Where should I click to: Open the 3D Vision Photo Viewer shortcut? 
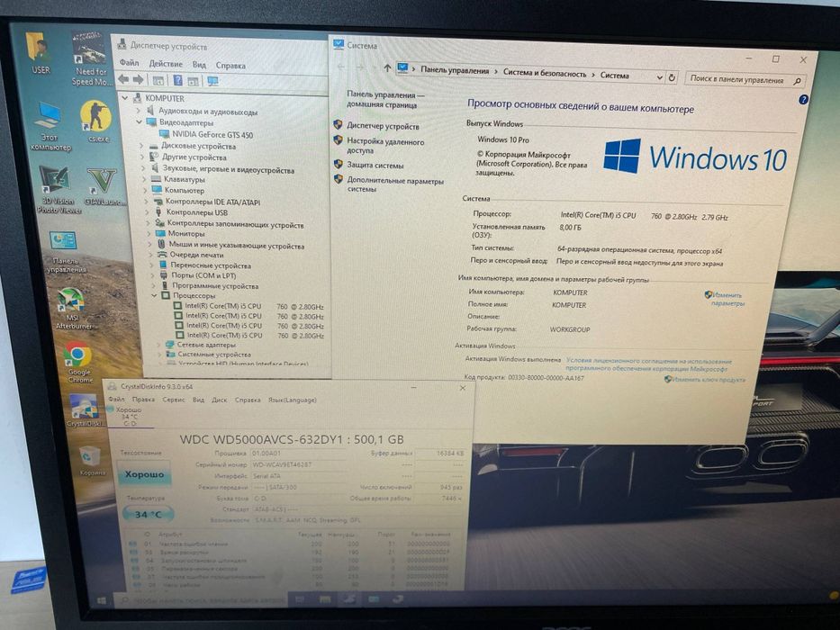58,190
